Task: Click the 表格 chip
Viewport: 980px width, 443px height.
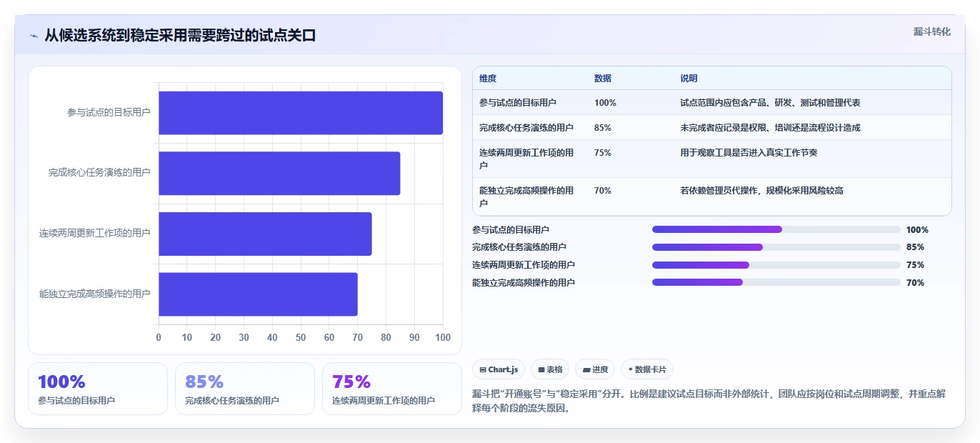Action: pos(550,369)
